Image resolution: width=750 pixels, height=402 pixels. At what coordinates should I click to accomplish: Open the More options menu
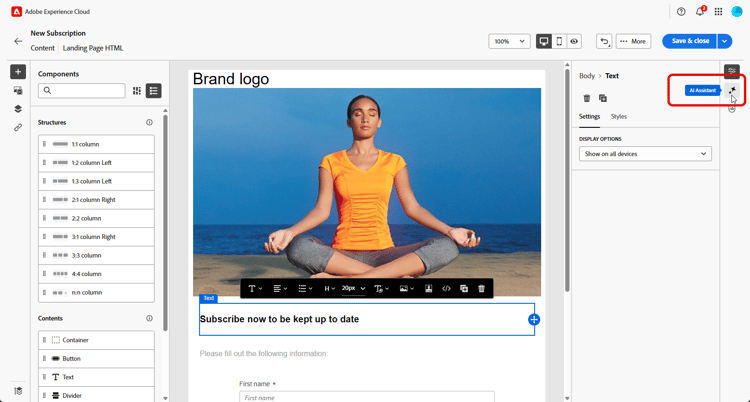pyautogui.click(x=633, y=41)
